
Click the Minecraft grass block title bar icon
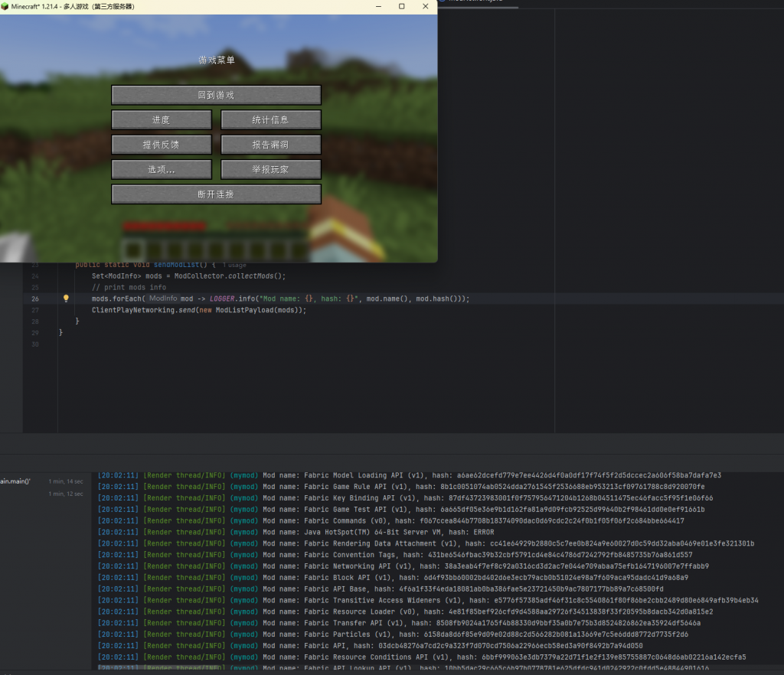pyautogui.click(x=5, y=6)
